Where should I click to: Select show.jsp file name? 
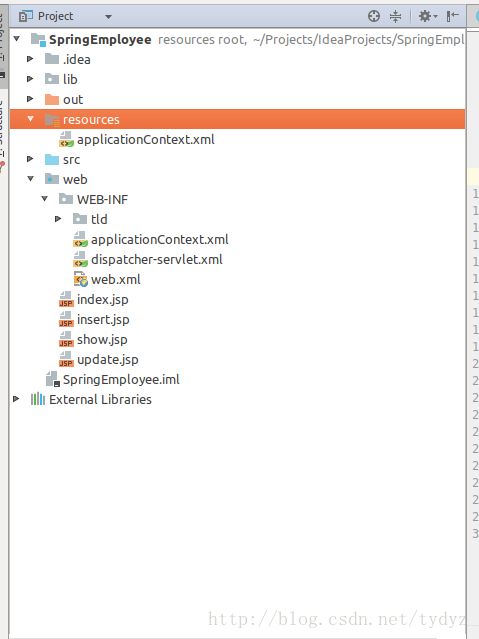point(102,339)
